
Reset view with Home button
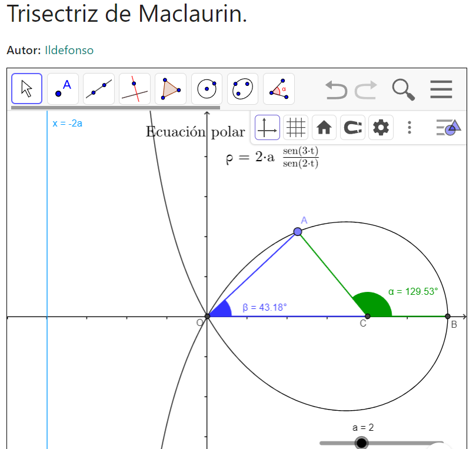click(324, 127)
